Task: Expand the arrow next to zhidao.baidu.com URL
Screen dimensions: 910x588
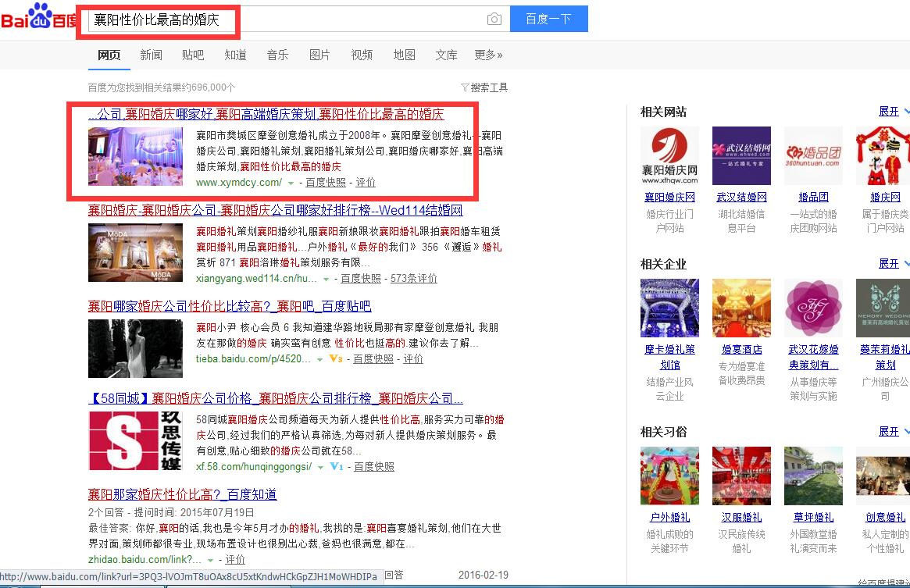Action: pyautogui.click(x=211, y=560)
